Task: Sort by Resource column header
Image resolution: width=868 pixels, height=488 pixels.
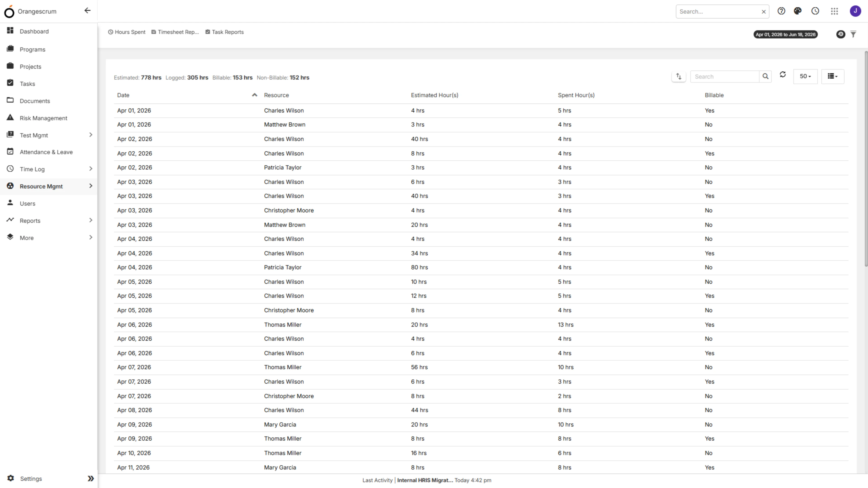Action: [276, 95]
